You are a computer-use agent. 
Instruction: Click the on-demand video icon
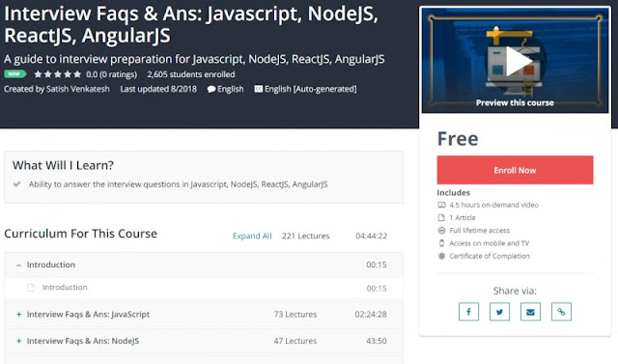(441, 205)
